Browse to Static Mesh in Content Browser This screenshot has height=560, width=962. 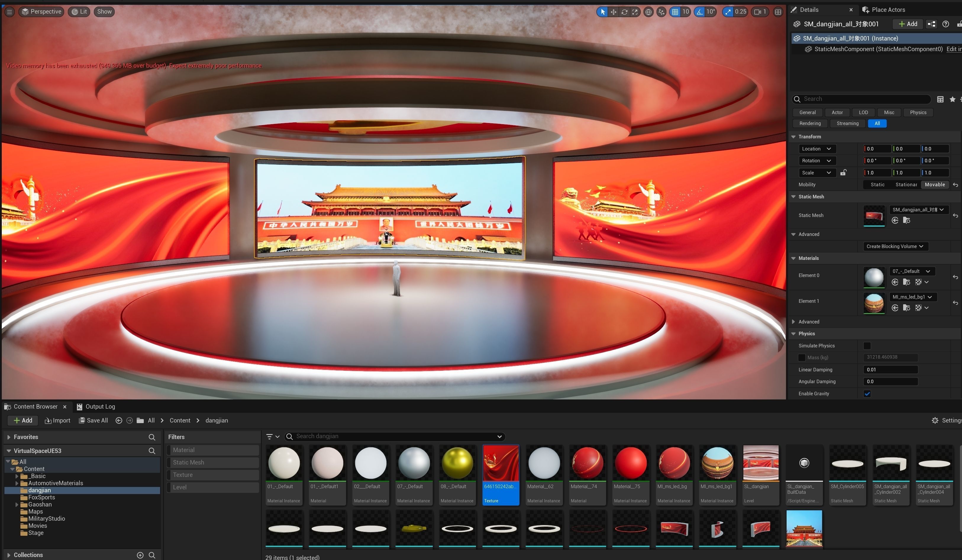tap(906, 221)
